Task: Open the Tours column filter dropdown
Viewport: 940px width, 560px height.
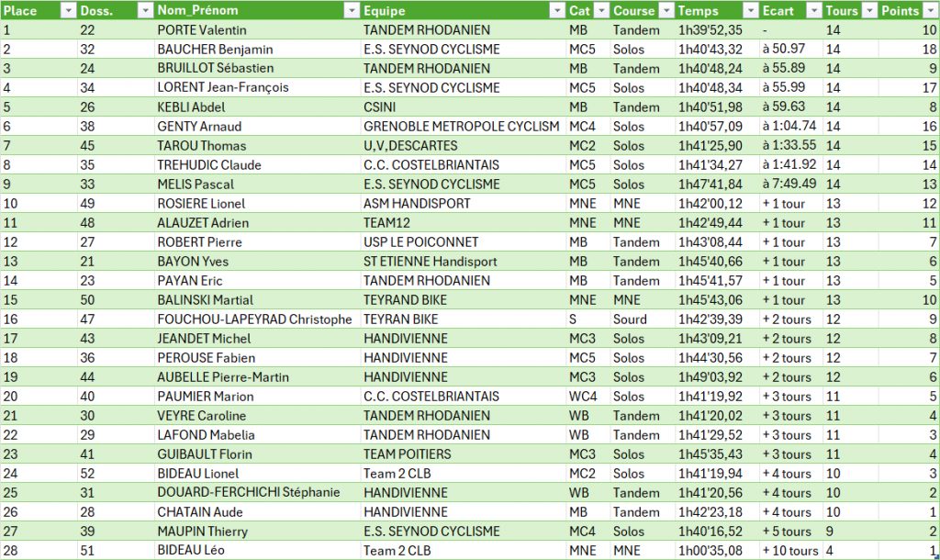Action: coord(869,11)
